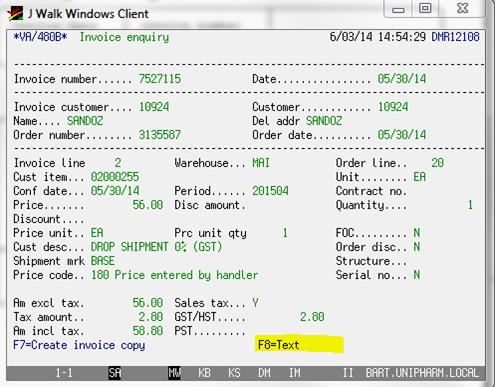Click the MW status bar indicator
The image size is (495, 387).
click(174, 373)
